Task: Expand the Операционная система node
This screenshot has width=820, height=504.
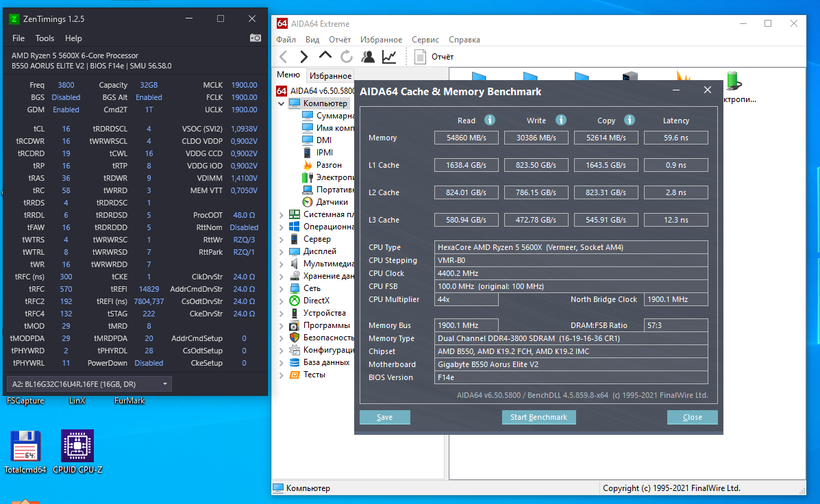Action: coord(282,227)
